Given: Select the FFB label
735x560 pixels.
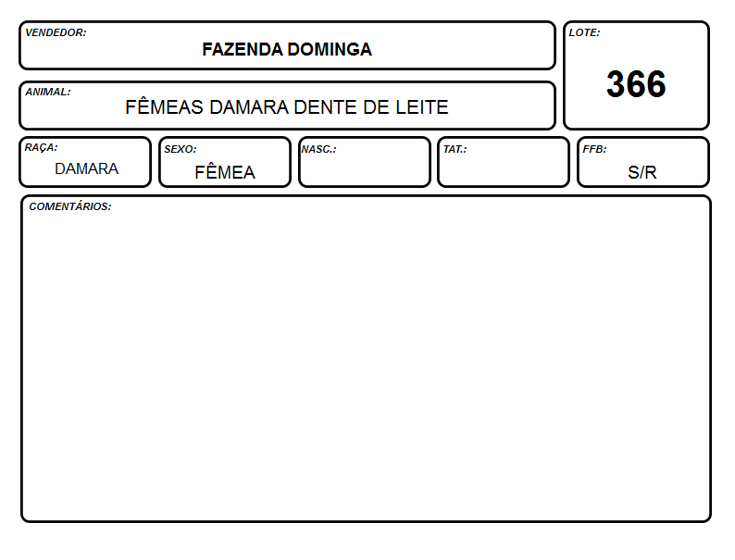Looking at the screenshot, I should 595,150.
